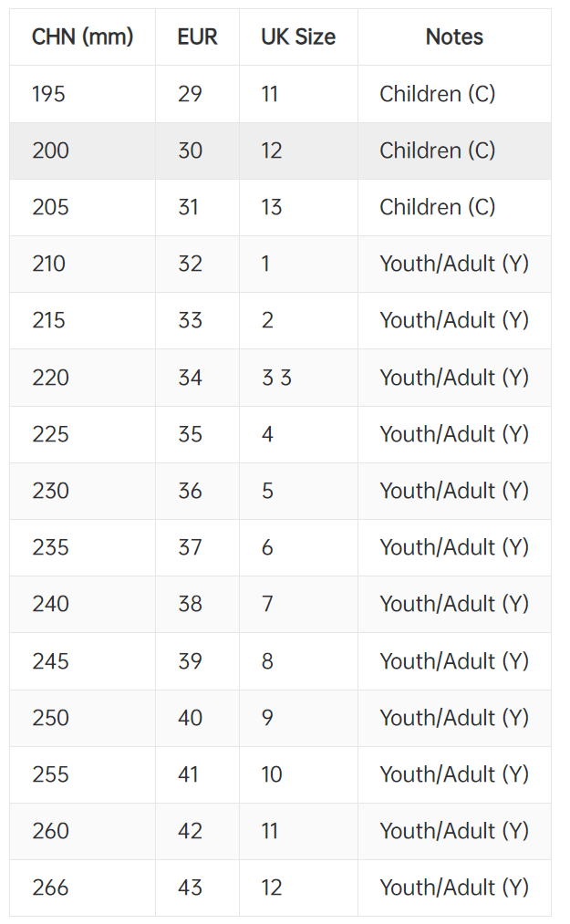
Task: Select the CHN 195 cell
Action: point(49,93)
